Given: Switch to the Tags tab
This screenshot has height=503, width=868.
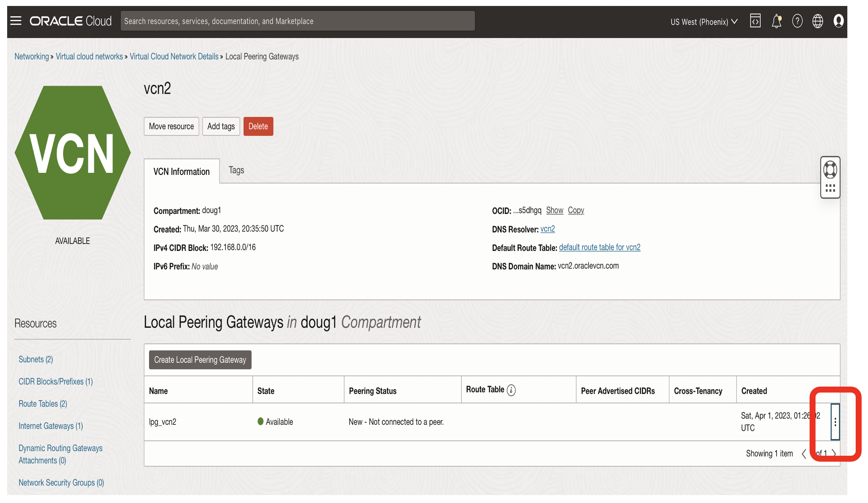Looking at the screenshot, I should (x=236, y=170).
